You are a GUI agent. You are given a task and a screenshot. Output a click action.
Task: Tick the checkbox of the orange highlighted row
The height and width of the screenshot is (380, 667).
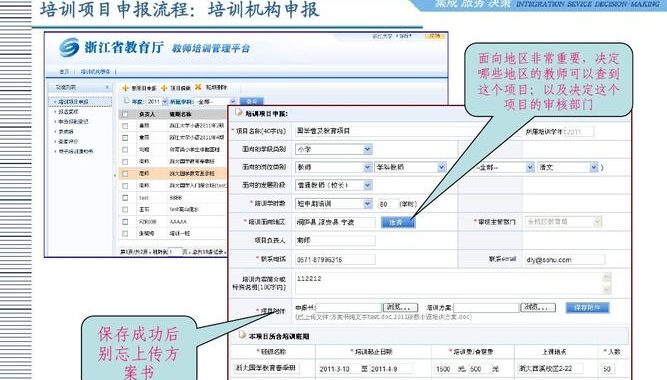click(125, 174)
